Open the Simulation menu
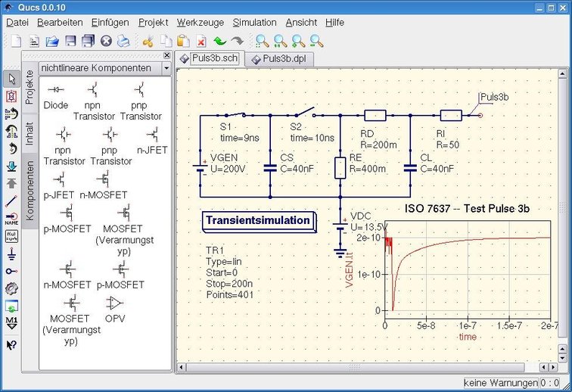 [x=254, y=23]
